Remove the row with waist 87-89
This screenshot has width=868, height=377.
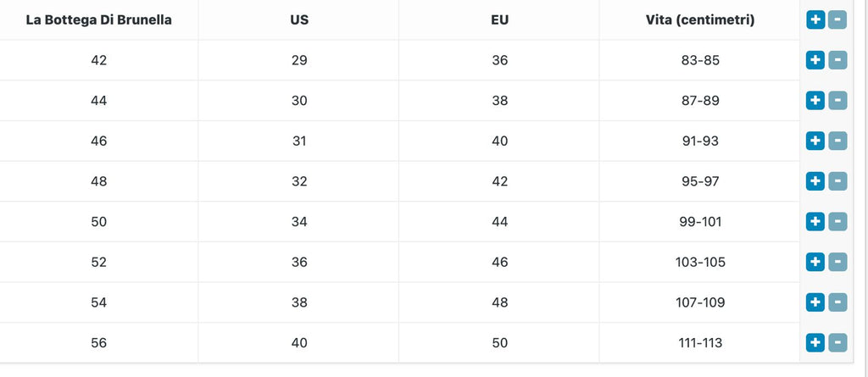coord(837,100)
